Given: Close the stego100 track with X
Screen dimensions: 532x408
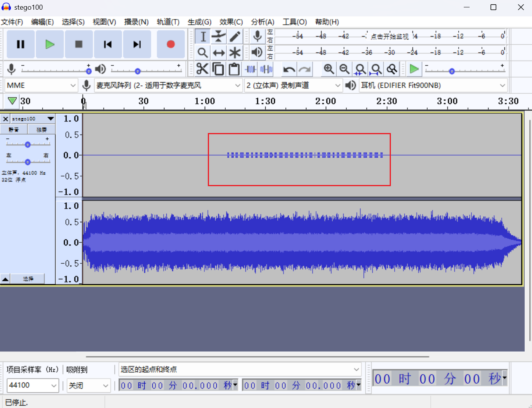Looking at the screenshot, I should 5,119.
